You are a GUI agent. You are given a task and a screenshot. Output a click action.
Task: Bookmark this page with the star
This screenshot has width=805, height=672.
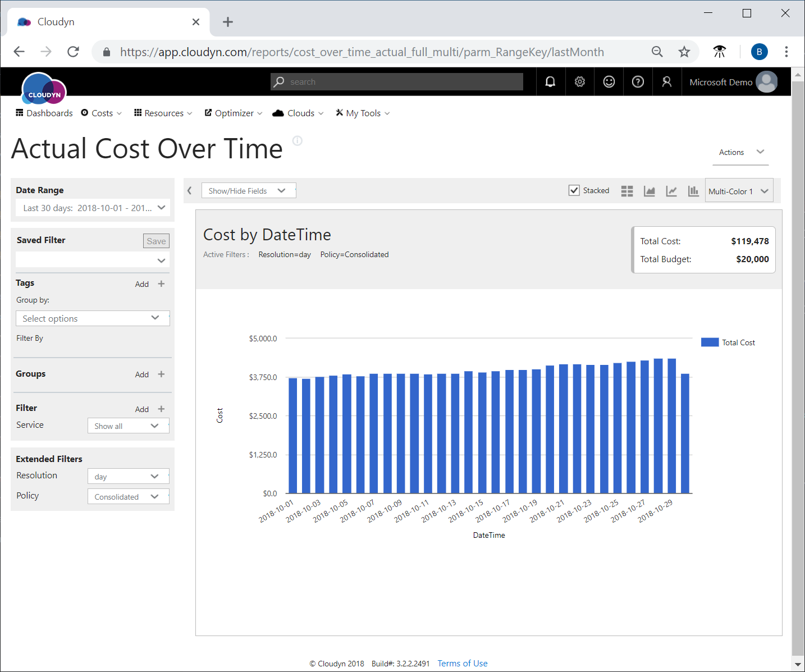[684, 52]
